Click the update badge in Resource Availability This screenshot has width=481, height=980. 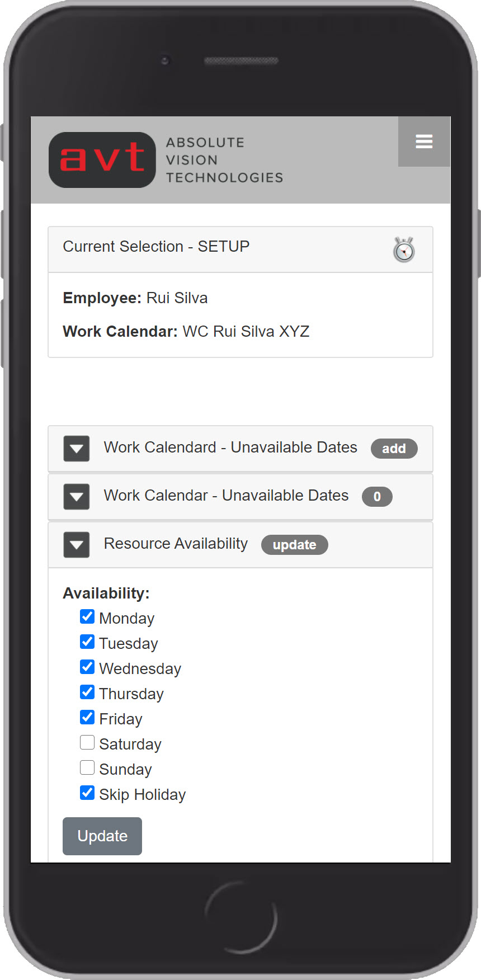coord(294,545)
